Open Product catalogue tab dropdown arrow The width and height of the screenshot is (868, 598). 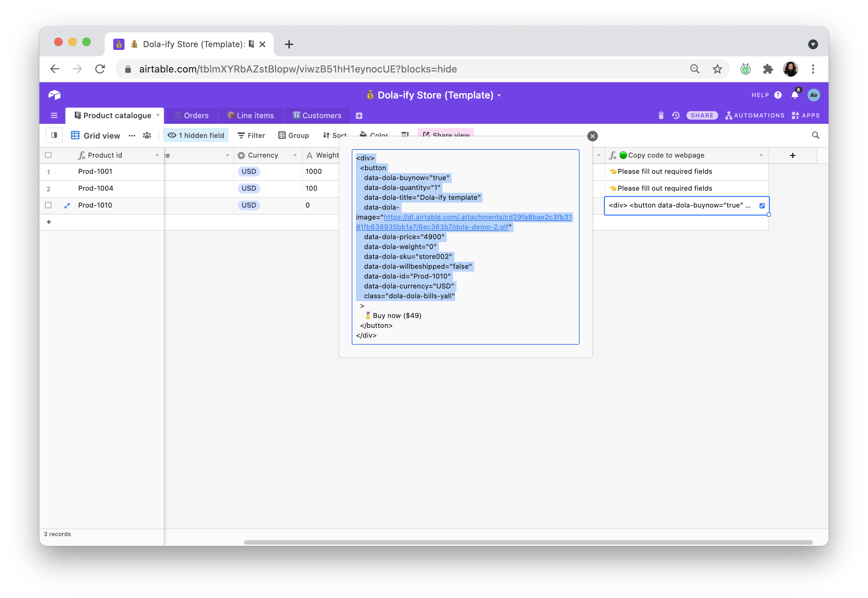[158, 115]
